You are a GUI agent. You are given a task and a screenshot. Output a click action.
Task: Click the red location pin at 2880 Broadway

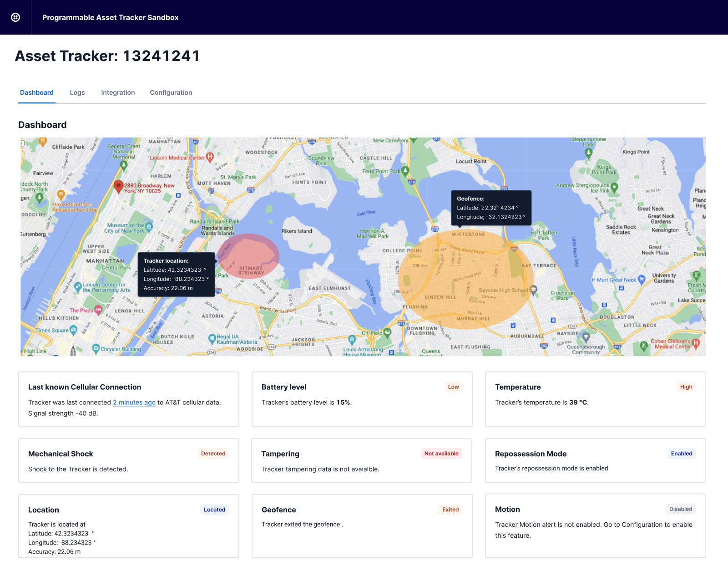(x=118, y=186)
